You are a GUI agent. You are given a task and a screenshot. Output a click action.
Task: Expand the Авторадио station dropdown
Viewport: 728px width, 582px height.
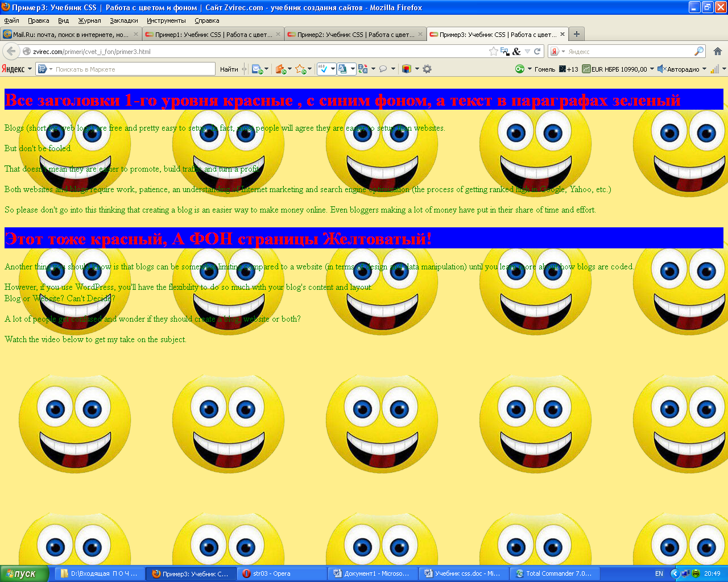704,69
